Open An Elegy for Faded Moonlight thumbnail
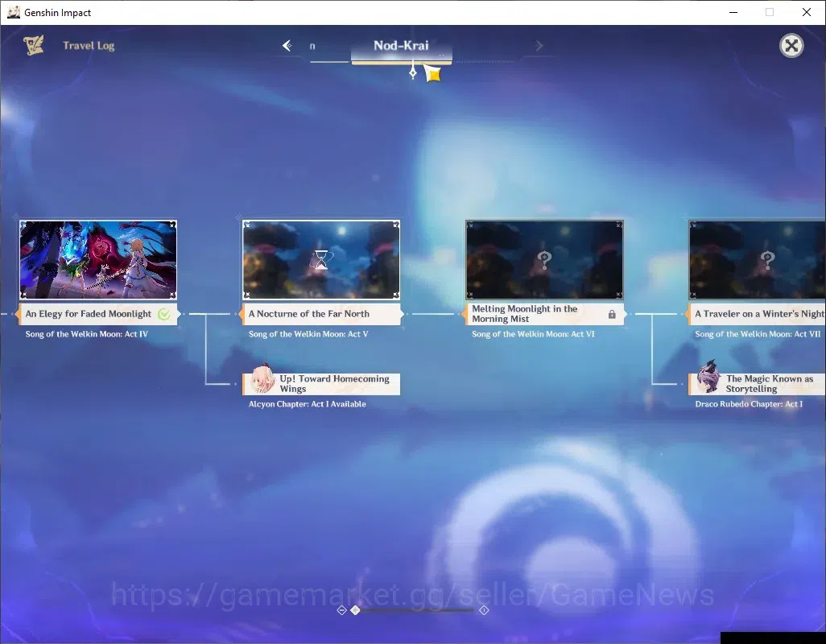Screen dimensions: 826x644 pyautogui.click(x=98, y=259)
